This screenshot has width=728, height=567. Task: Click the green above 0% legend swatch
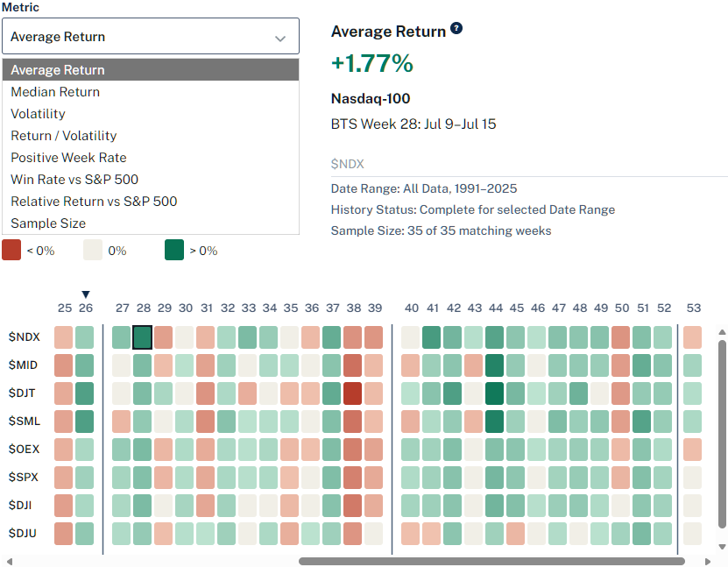[174, 250]
